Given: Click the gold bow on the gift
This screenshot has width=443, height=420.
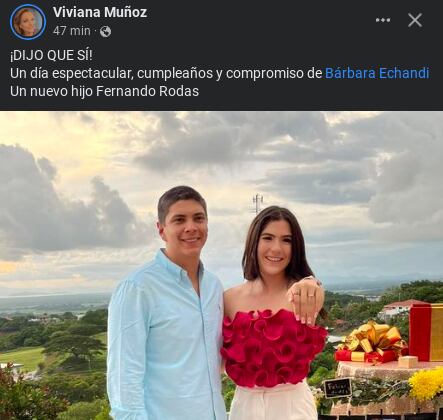Looking at the screenshot, I should [x=372, y=338].
